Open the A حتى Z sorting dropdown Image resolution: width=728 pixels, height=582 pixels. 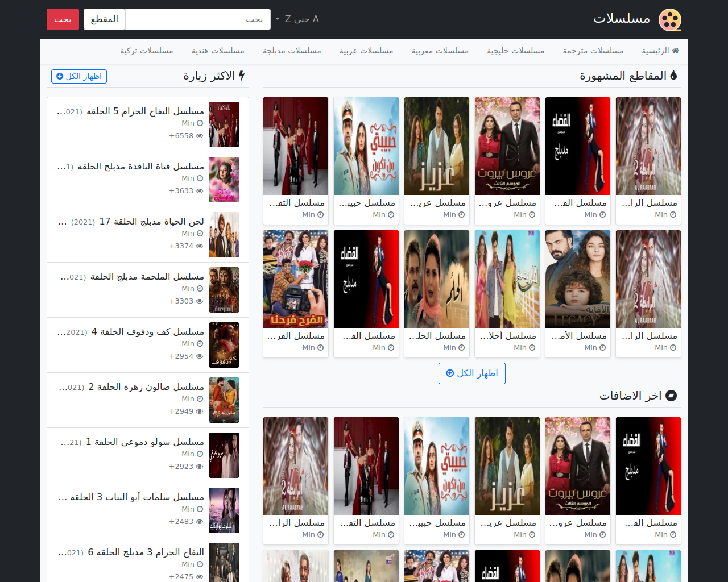[297, 19]
